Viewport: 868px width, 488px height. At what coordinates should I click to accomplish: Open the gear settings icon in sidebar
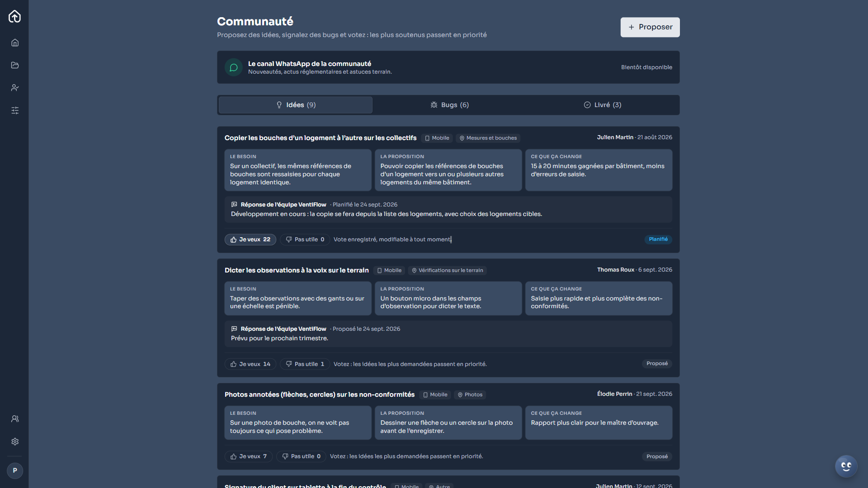point(15,441)
